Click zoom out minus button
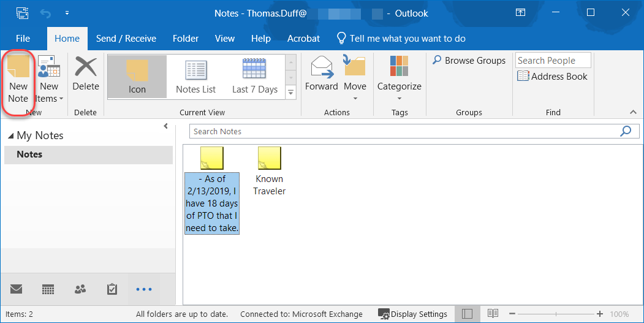Viewport: 644px width, 323px height. pyautogui.click(x=512, y=314)
